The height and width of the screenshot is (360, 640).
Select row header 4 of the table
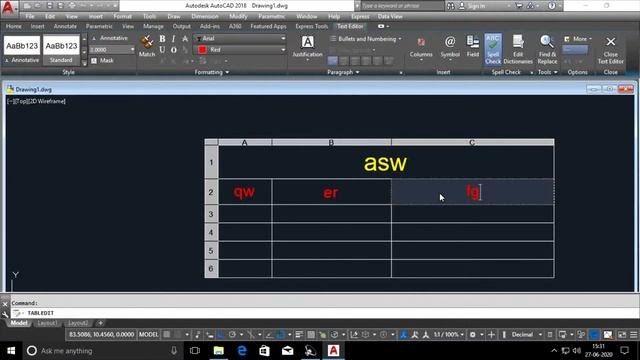[x=211, y=232]
